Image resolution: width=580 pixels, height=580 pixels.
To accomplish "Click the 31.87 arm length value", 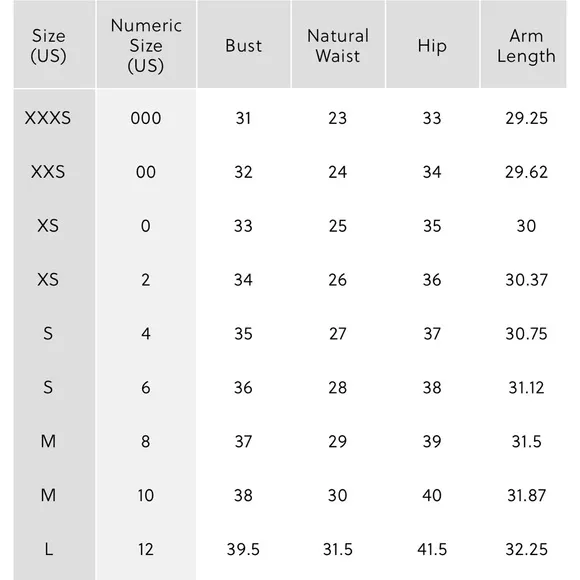I will point(526,495).
